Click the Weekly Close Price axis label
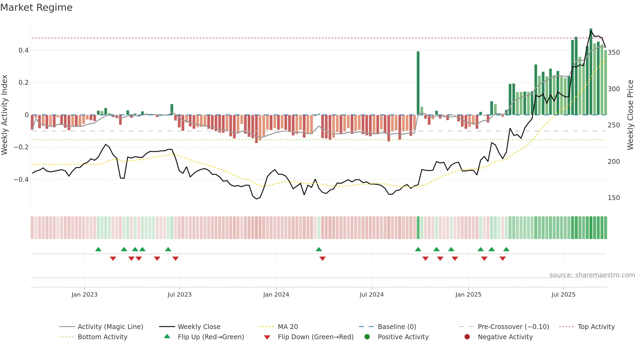Image resolution: width=644 pixels, height=362 pixels. [630, 115]
